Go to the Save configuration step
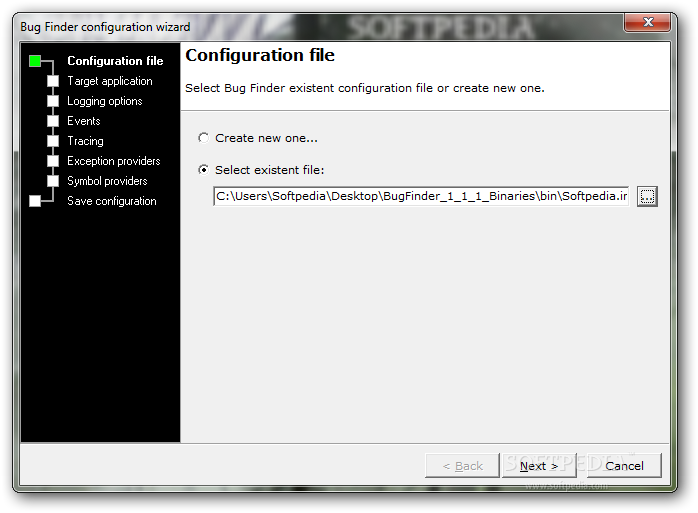This screenshot has height=513, width=698. [112, 201]
